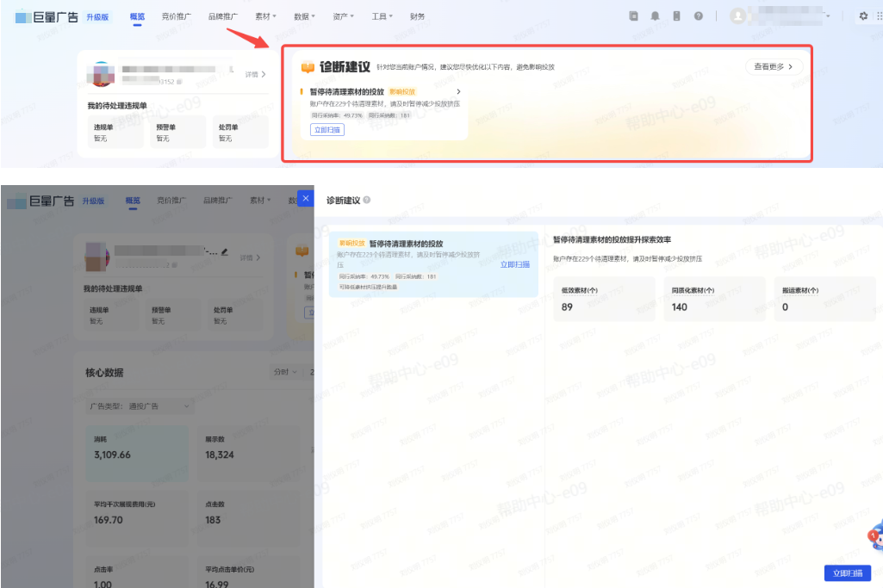
Task: Select the 点击率 1.00 metric card
Action: pyautogui.click(x=138, y=573)
